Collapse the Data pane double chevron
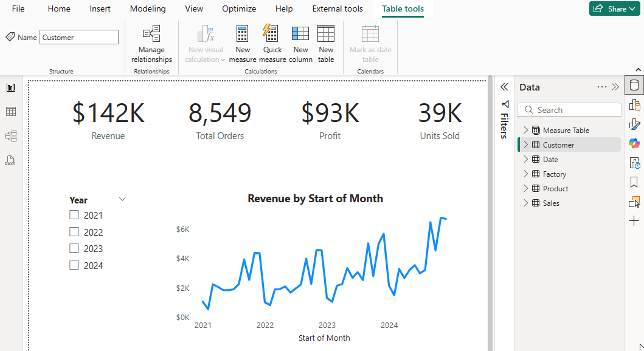 tap(615, 87)
